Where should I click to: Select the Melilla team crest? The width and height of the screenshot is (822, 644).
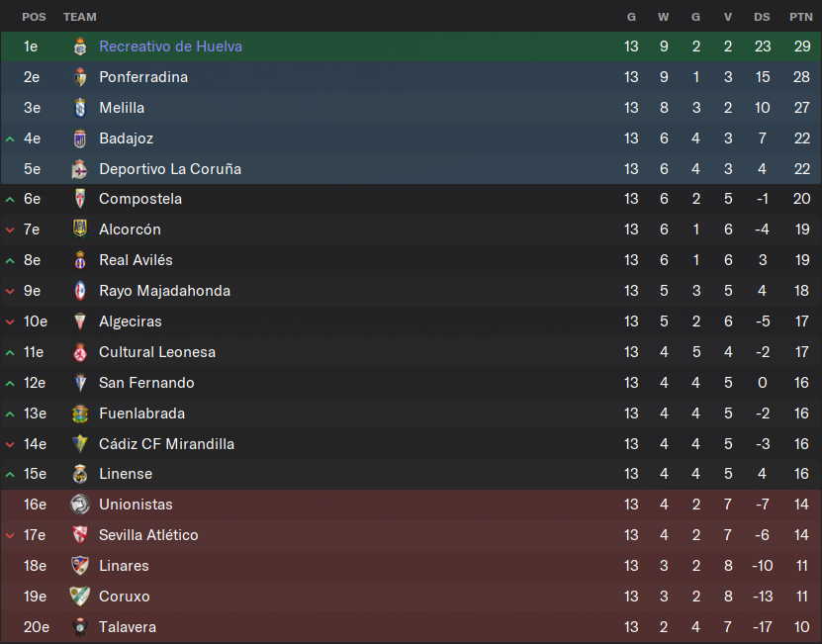pos(80,108)
